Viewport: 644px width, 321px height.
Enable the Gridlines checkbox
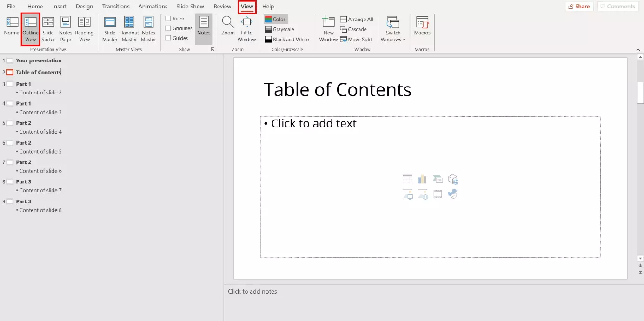(x=168, y=28)
